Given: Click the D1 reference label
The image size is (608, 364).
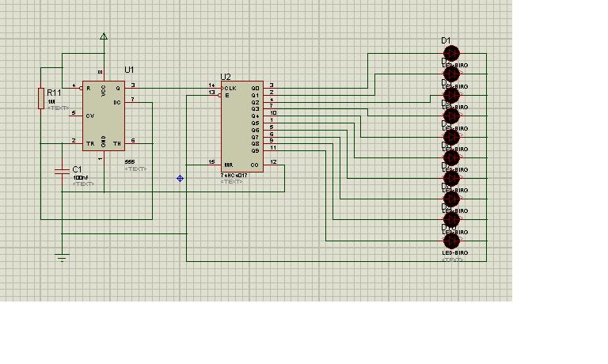Looking at the screenshot, I should click(x=446, y=40).
